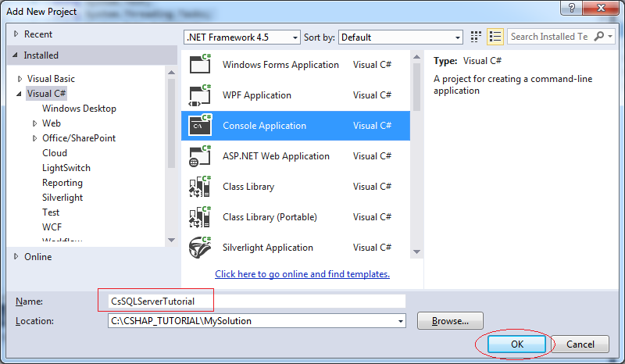Click the Browse... button
Image resolution: width=625 pixels, height=364 pixels.
[x=450, y=321]
